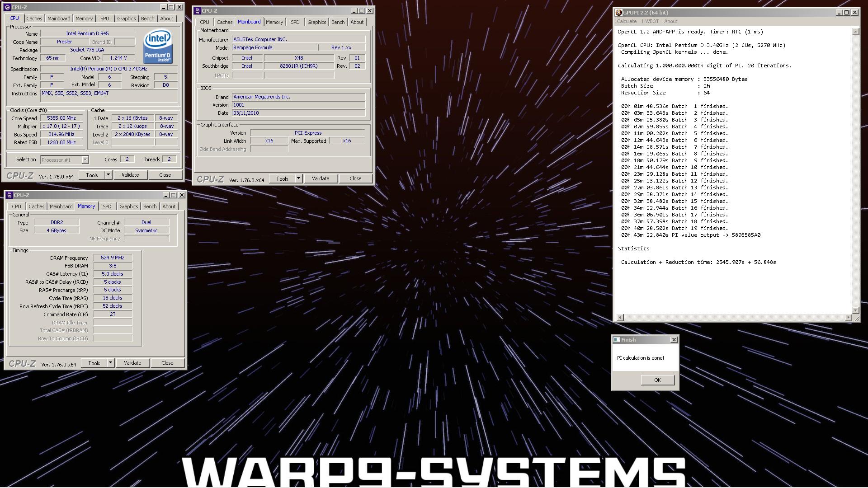The image size is (868, 488).
Task: Click the CPU-Z title icon in the Memory window
Action: pos(9,195)
